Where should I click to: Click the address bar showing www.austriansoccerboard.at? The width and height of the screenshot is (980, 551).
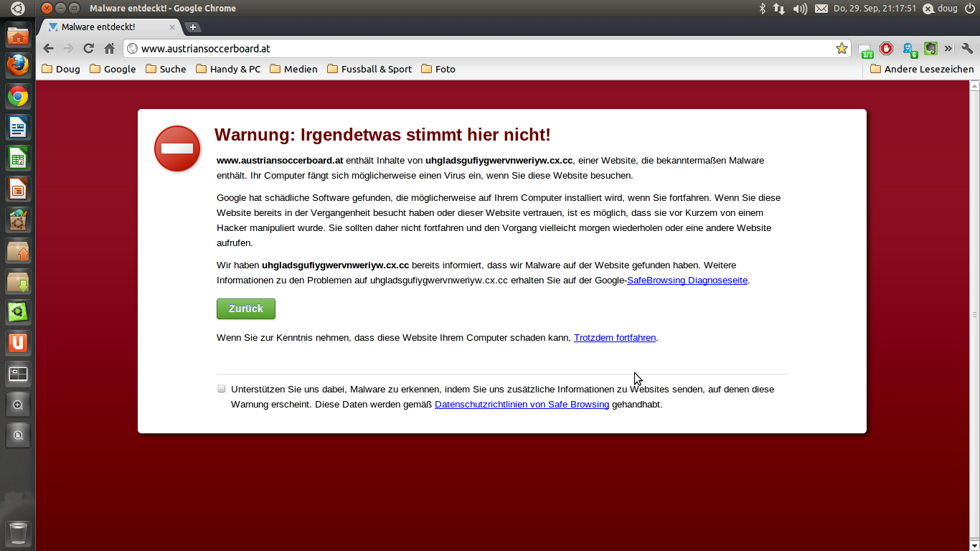tap(488, 49)
